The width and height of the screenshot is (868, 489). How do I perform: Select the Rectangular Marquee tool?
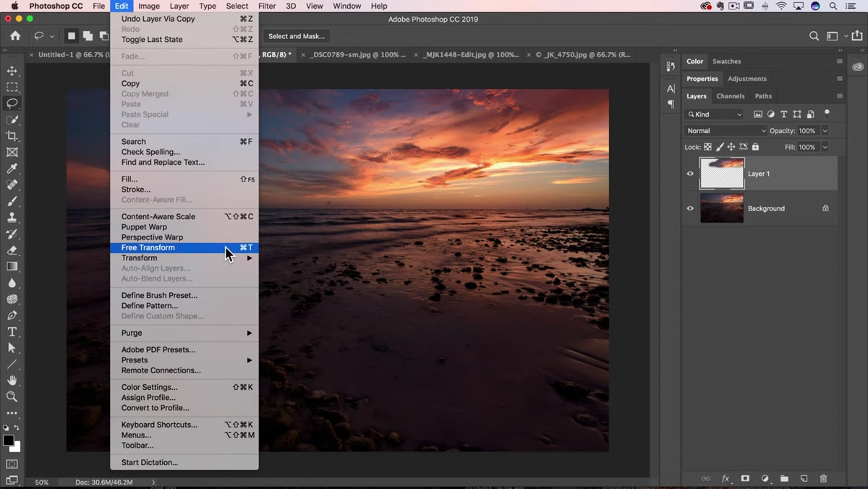(x=12, y=87)
